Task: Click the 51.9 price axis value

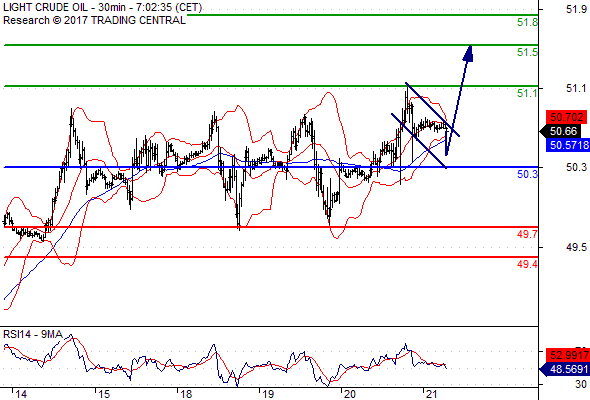Action: (576, 9)
